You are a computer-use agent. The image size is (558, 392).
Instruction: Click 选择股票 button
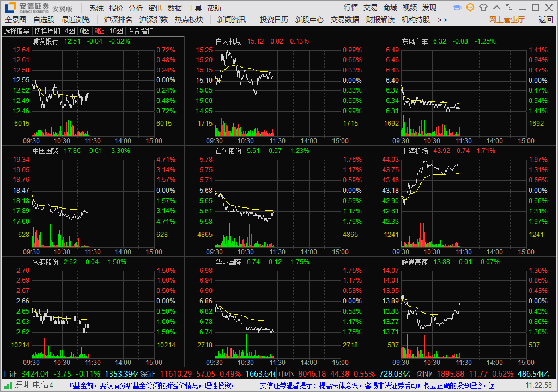click(x=17, y=31)
